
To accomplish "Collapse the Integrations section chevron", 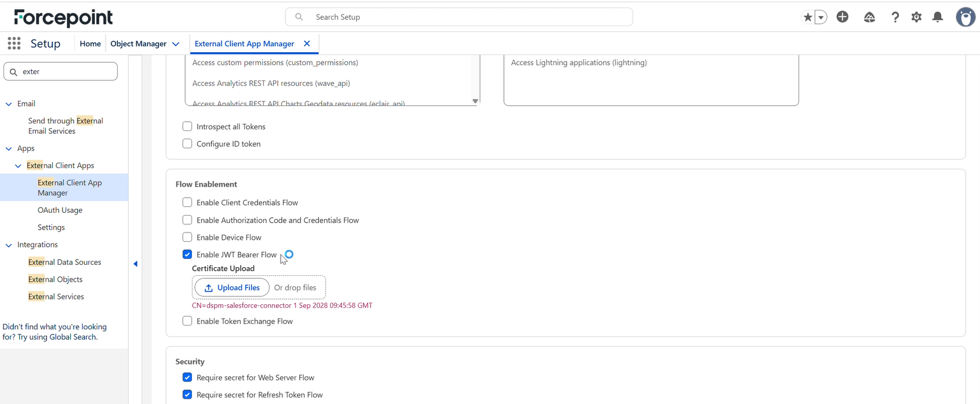I will click(x=9, y=245).
